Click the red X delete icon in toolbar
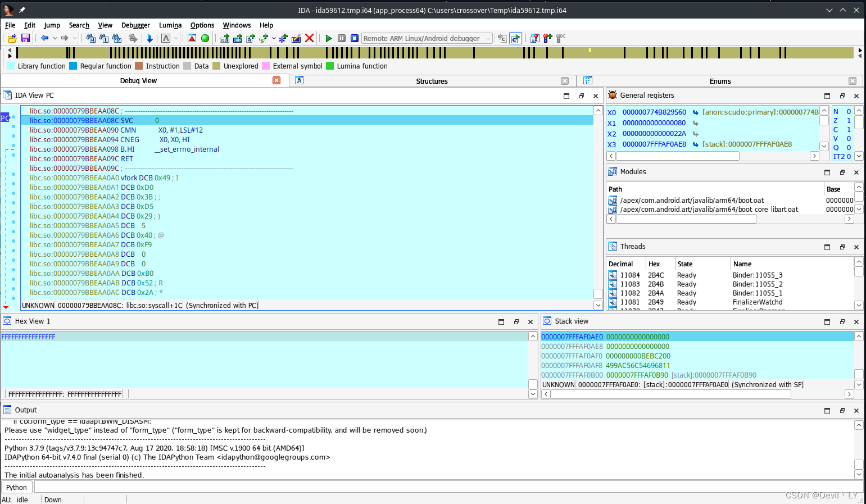The image size is (866, 504). [x=309, y=38]
